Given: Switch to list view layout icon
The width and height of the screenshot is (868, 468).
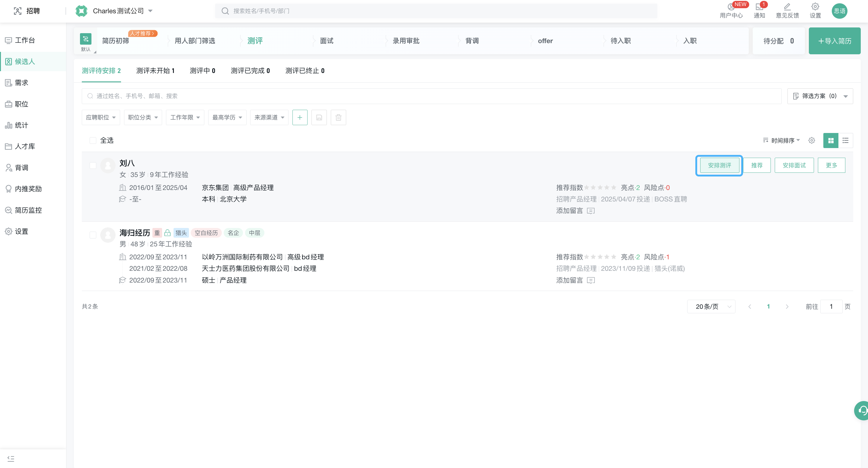Looking at the screenshot, I should (x=845, y=141).
